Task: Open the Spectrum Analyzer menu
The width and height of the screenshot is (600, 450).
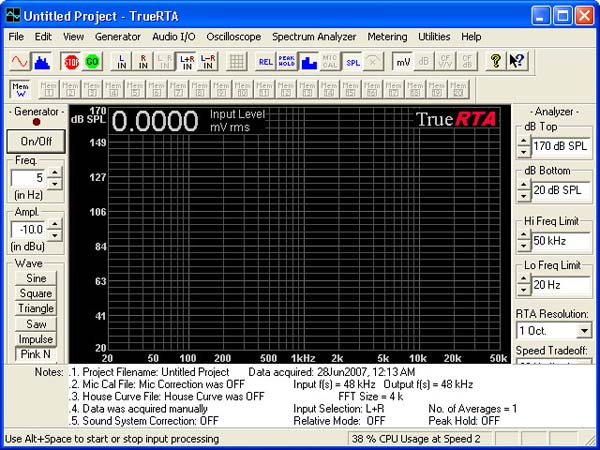Action: pos(314,37)
